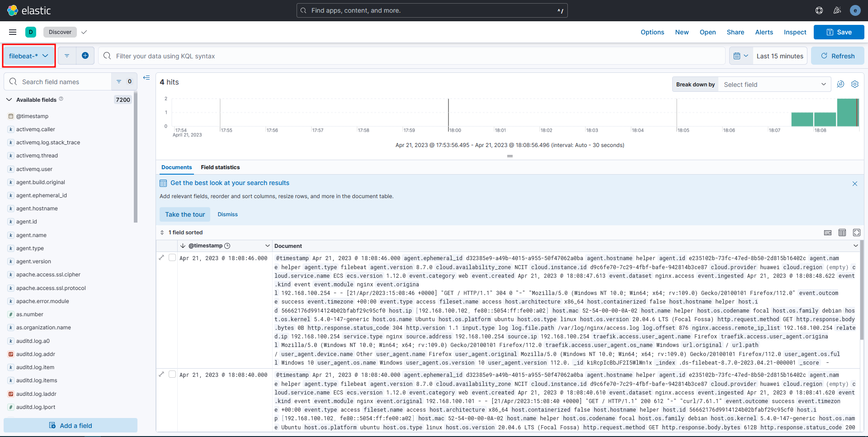The height and width of the screenshot is (437, 868).
Task: Toggle the field type filter
Action: click(x=123, y=82)
